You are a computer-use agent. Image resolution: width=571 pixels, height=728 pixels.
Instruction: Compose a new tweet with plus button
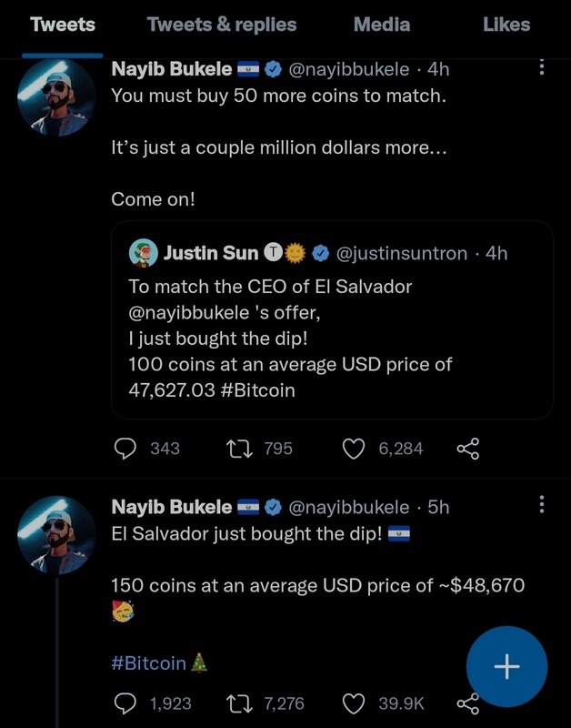coord(506,667)
